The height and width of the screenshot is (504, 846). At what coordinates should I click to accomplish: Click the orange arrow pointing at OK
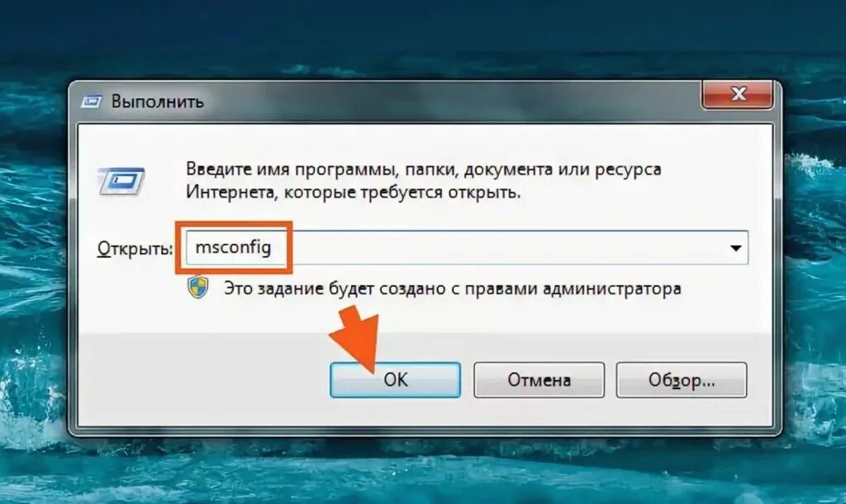click(x=357, y=337)
